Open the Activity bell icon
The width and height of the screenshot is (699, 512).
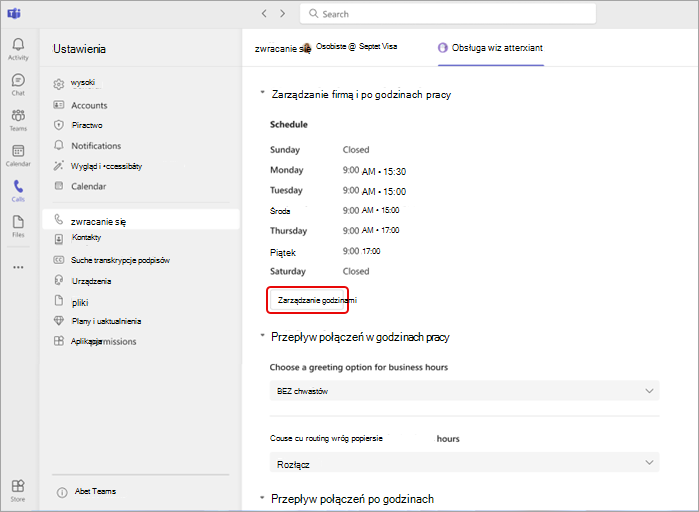pos(18,49)
